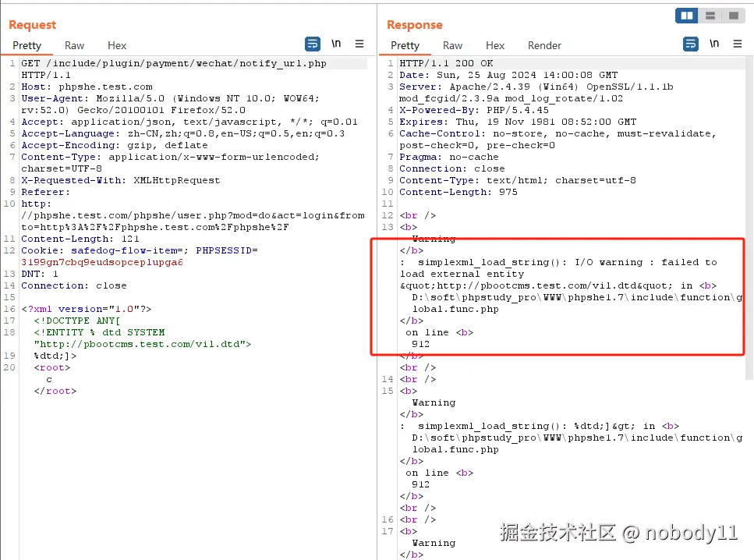Click the closing root tag in request

[55, 391]
